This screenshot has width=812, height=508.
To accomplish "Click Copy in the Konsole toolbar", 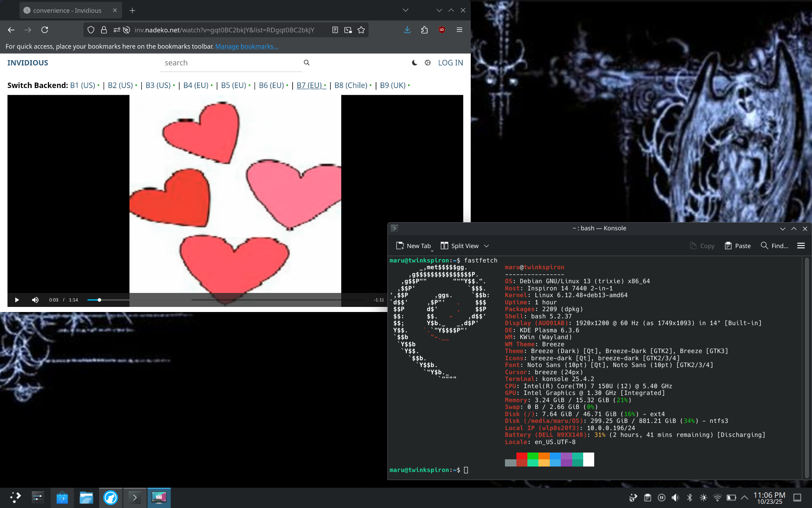I will pyautogui.click(x=702, y=246).
